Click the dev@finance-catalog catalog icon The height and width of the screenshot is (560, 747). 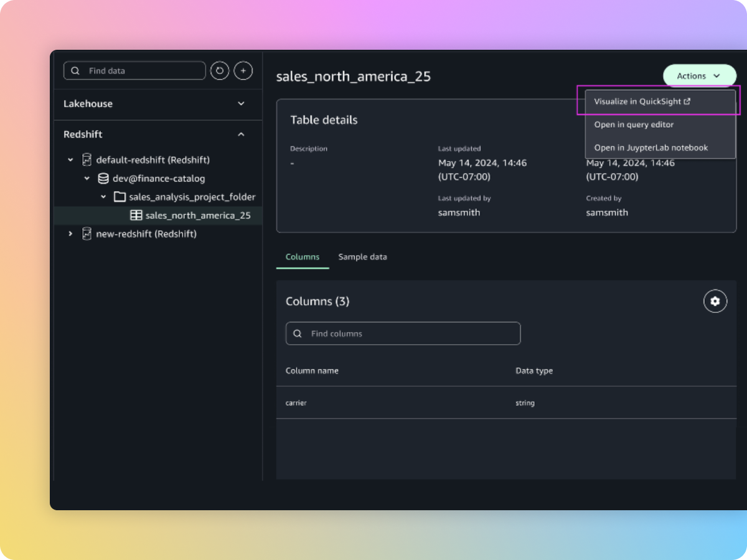[103, 179]
